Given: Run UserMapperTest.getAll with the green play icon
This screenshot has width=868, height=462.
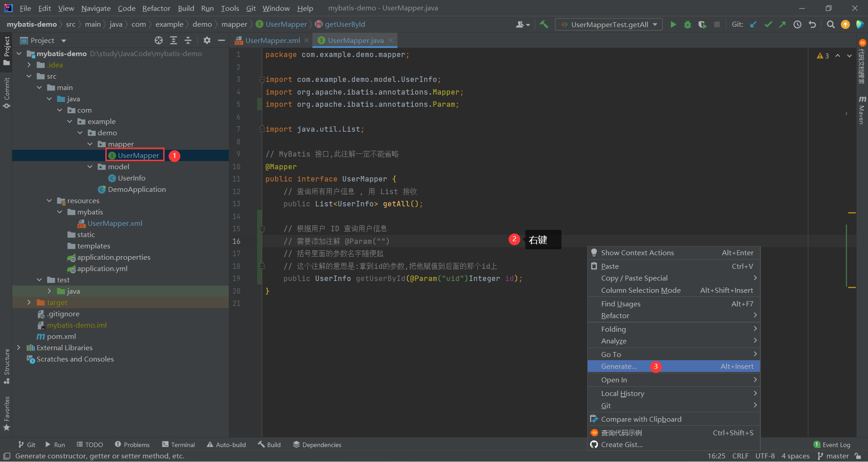Looking at the screenshot, I should click(x=673, y=24).
